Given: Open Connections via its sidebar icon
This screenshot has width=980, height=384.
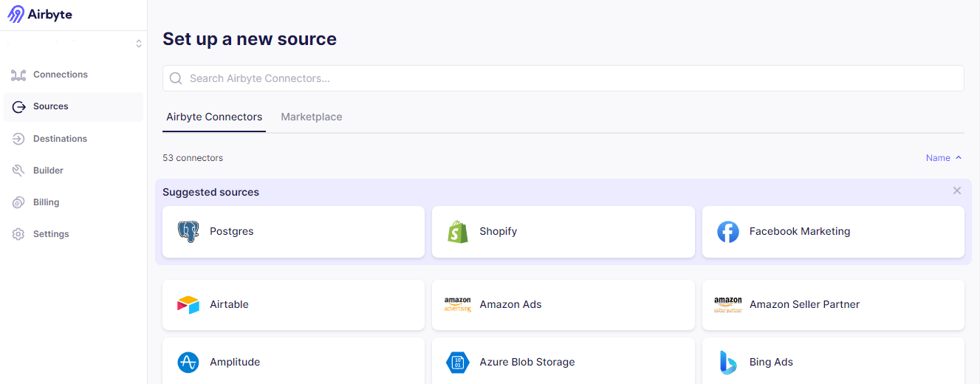Looking at the screenshot, I should click(18, 75).
